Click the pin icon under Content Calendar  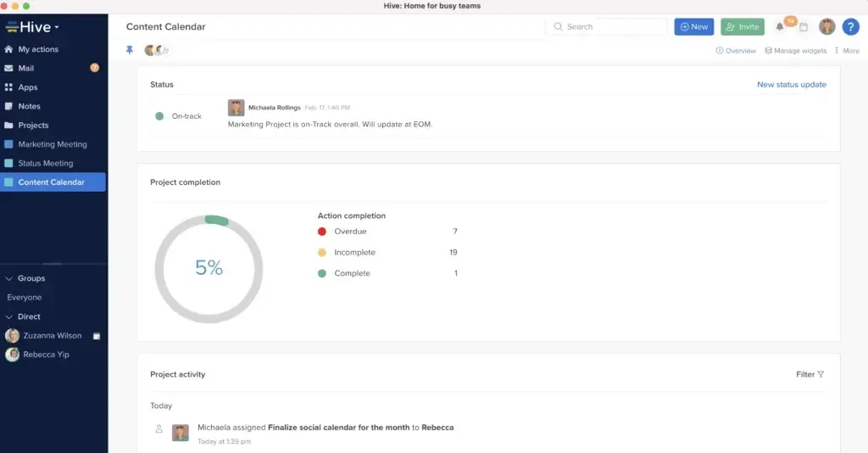point(130,50)
